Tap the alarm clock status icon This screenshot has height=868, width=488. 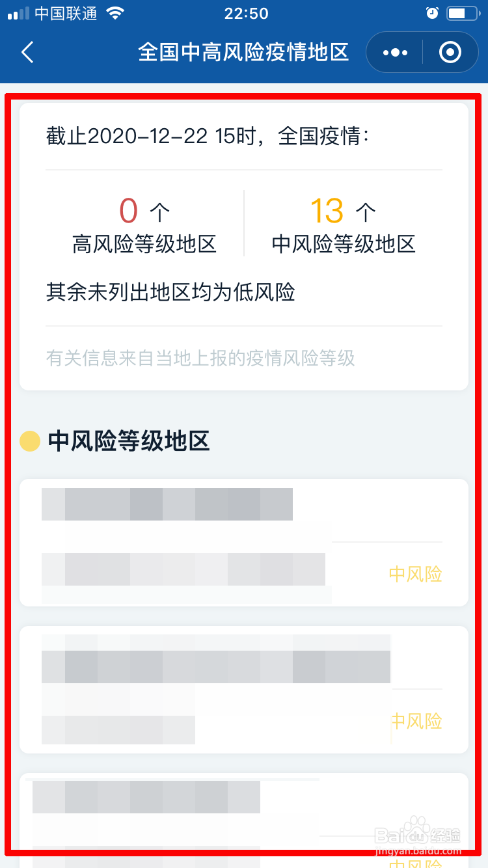[432, 13]
